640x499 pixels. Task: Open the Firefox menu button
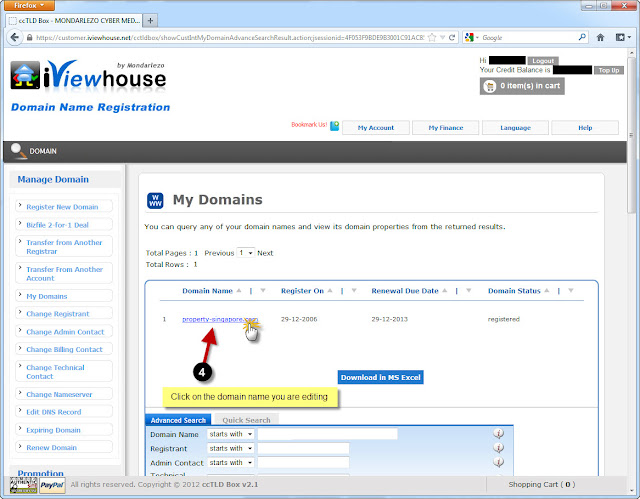point(29,5)
